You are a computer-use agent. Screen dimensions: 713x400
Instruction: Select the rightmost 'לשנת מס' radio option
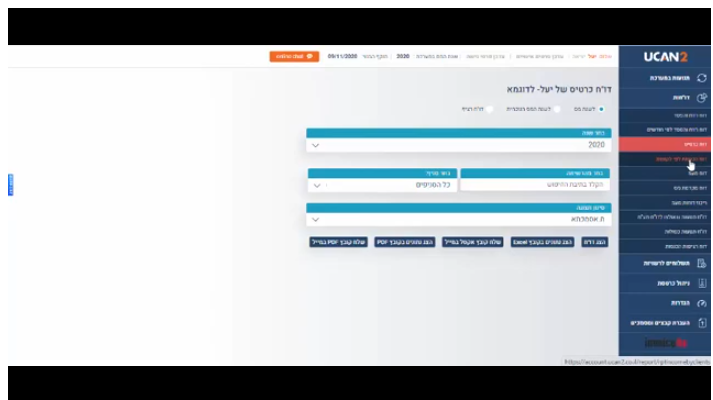[x=601, y=108]
